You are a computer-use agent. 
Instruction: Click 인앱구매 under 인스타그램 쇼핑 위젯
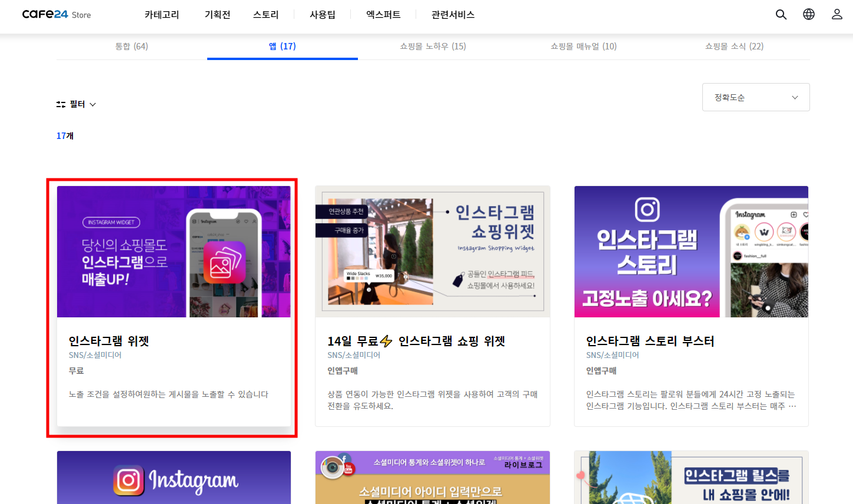(x=343, y=371)
